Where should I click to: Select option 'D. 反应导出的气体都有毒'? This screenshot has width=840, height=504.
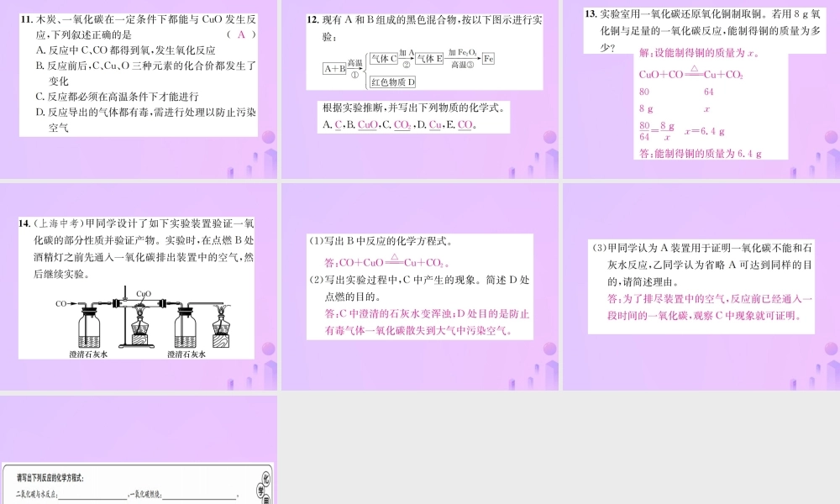[145, 120]
